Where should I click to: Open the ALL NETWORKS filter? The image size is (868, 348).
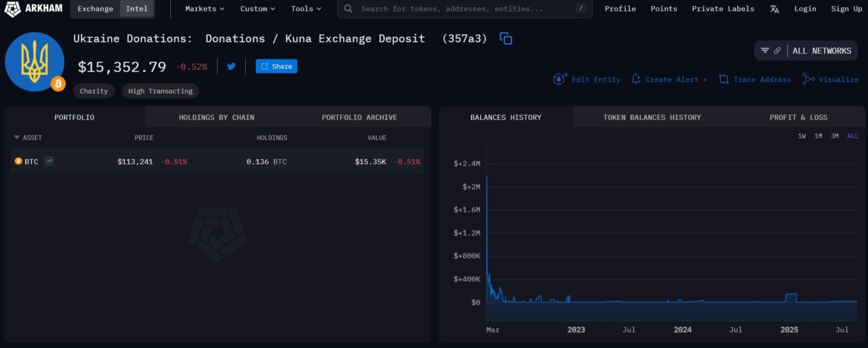click(821, 50)
